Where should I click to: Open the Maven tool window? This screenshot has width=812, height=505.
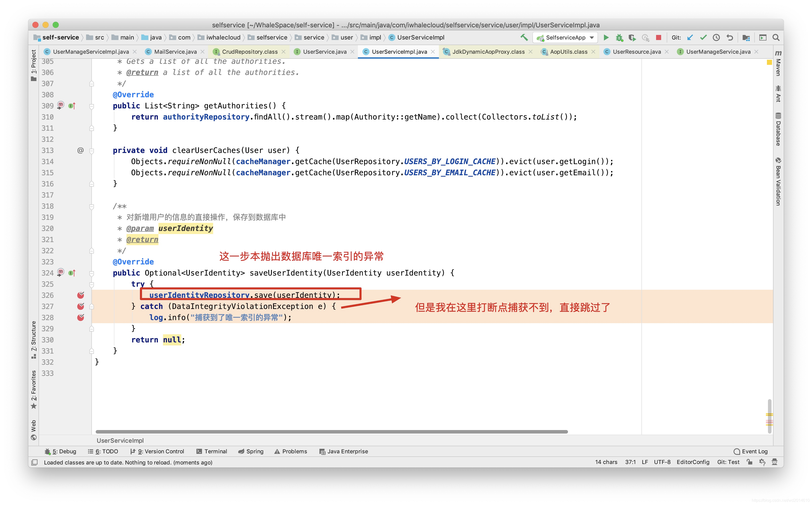click(778, 63)
